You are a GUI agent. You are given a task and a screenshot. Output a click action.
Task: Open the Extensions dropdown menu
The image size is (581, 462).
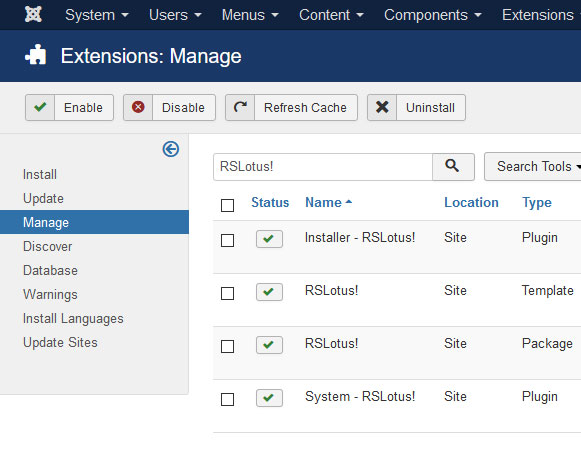coord(541,15)
